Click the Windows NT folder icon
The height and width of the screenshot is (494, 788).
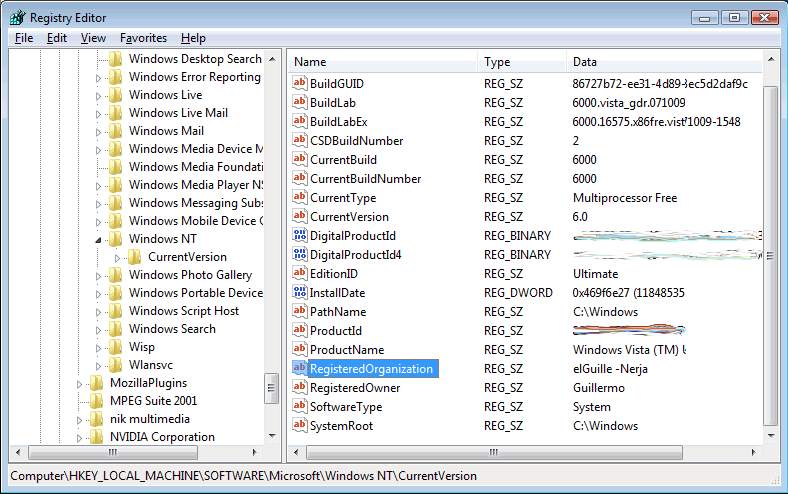(116, 239)
